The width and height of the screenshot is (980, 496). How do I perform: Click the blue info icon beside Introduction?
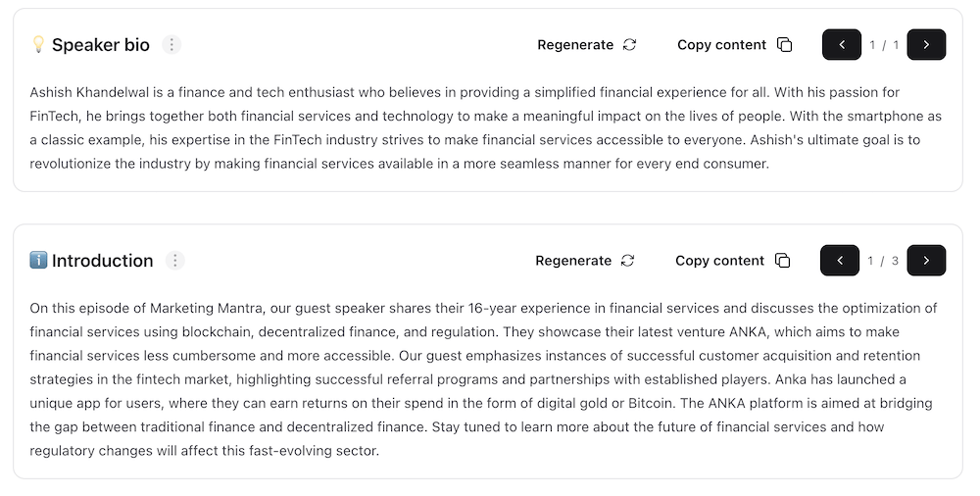(38, 261)
